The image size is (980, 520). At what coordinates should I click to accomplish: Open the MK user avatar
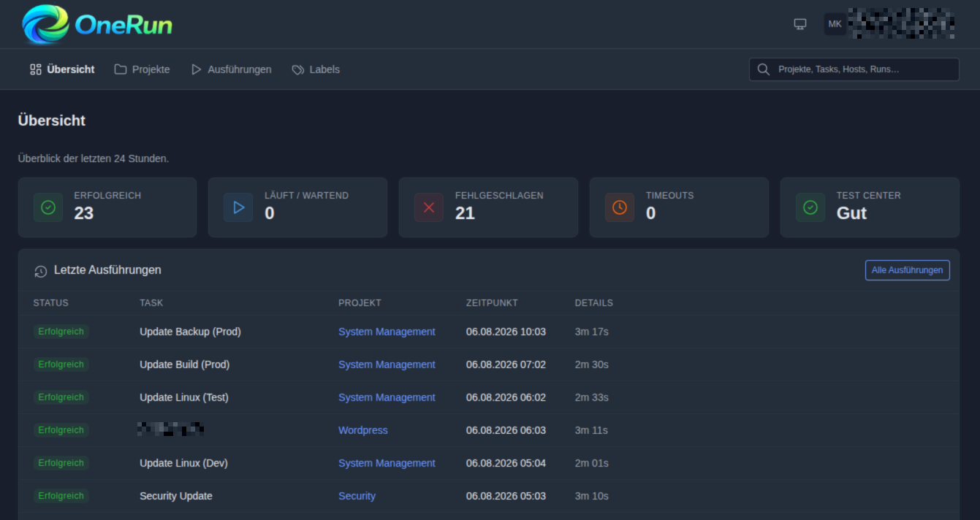coord(835,24)
